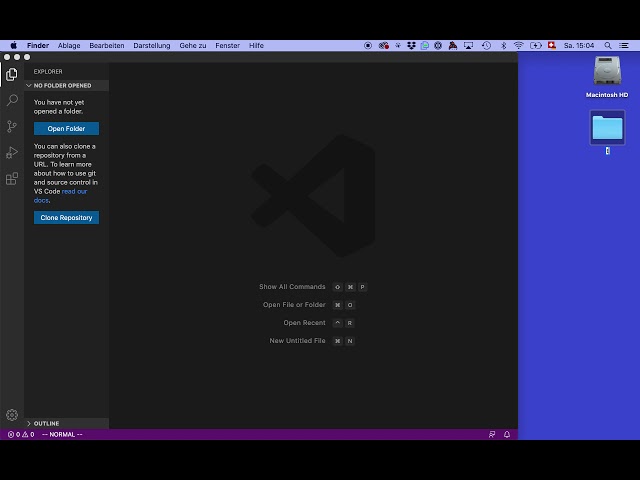Image resolution: width=640 pixels, height=480 pixels.
Task: Click the battery status icon
Action: [x=536, y=45]
